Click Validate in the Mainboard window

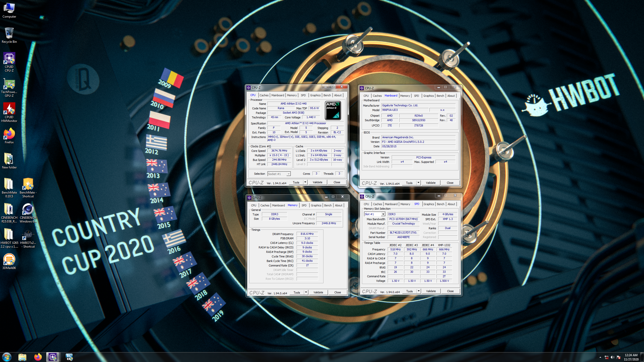pos(431,183)
